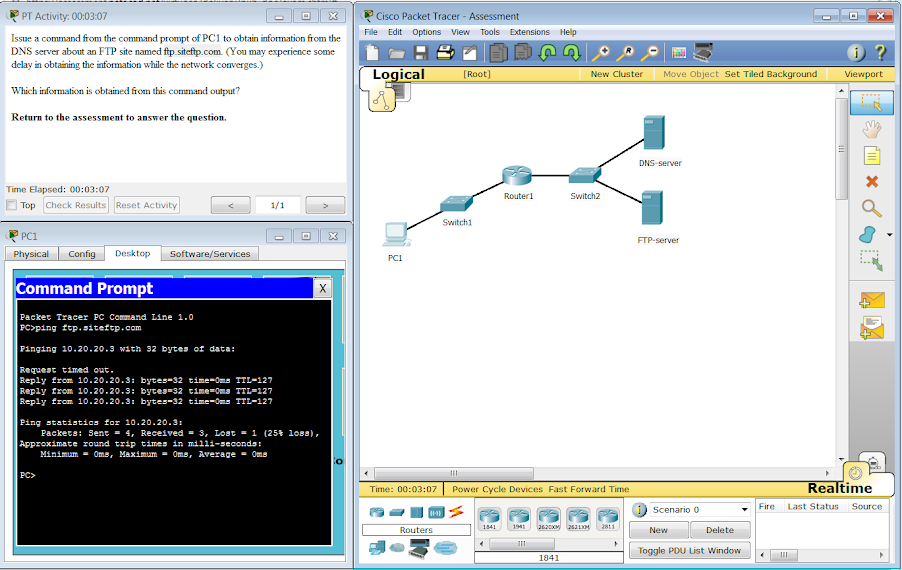Click the New file toolbar icon
902x570 pixels.
[372, 53]
